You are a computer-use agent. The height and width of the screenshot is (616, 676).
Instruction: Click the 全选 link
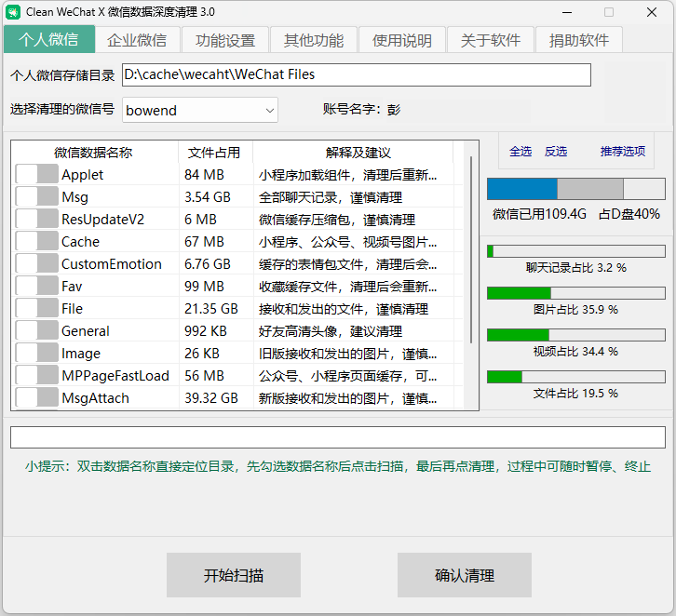coord(521,151)
